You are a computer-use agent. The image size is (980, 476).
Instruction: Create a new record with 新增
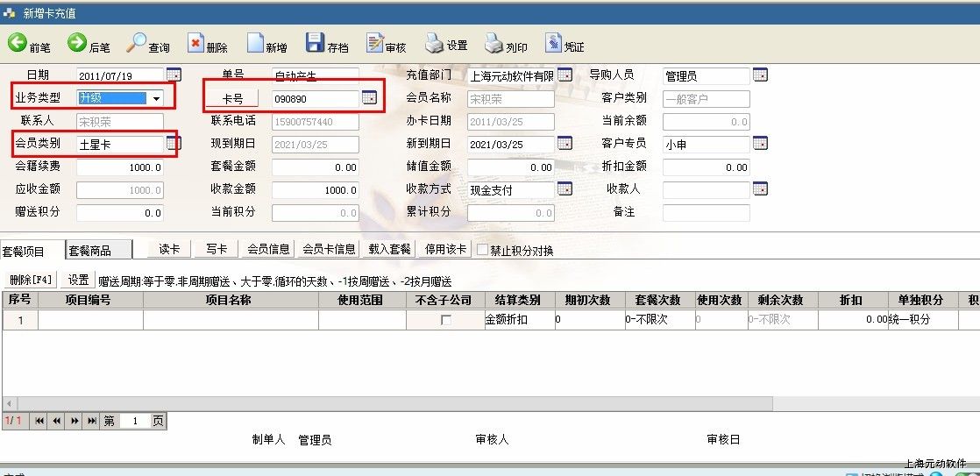point(255,43)
